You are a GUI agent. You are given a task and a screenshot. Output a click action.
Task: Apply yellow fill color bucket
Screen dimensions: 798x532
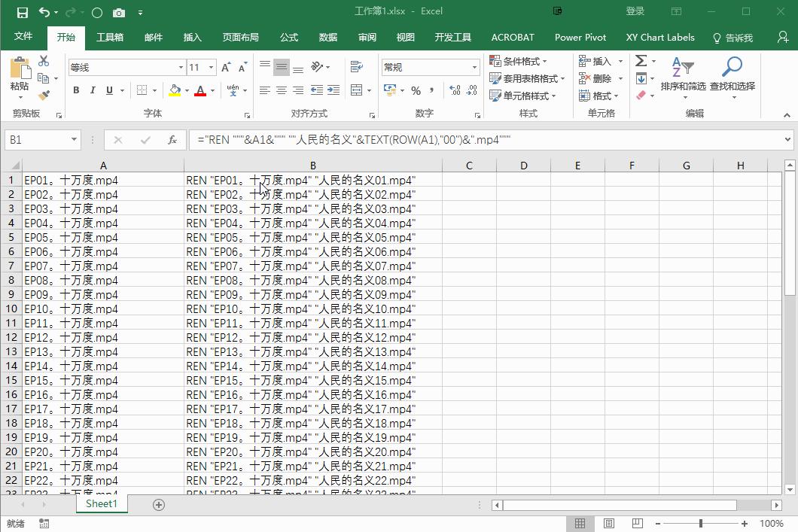(x=175, y=90)
